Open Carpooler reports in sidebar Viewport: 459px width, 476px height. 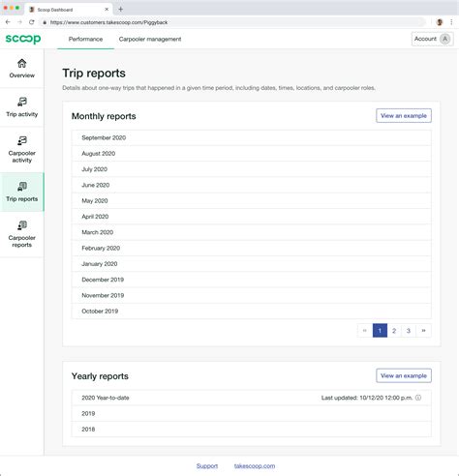tap(22, 234)
